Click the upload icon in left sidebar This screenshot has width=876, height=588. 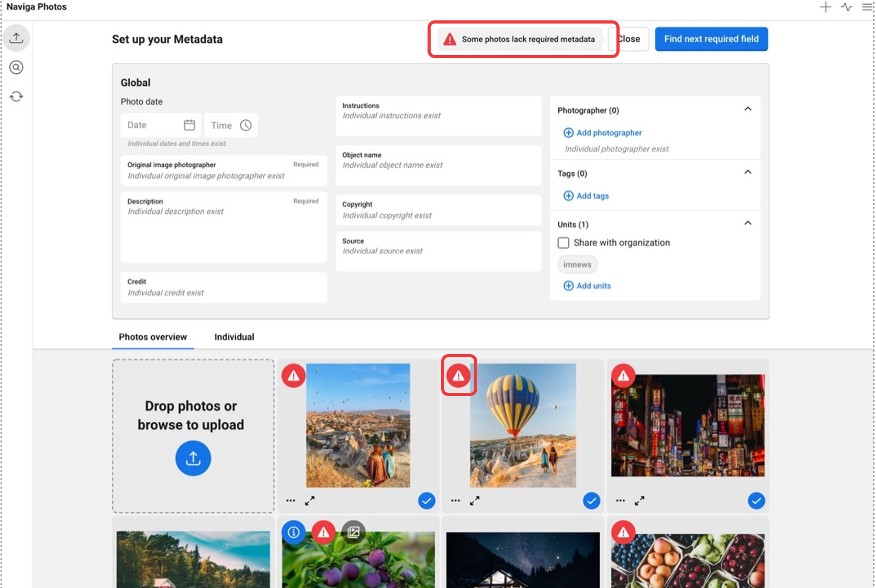point(16,38)
